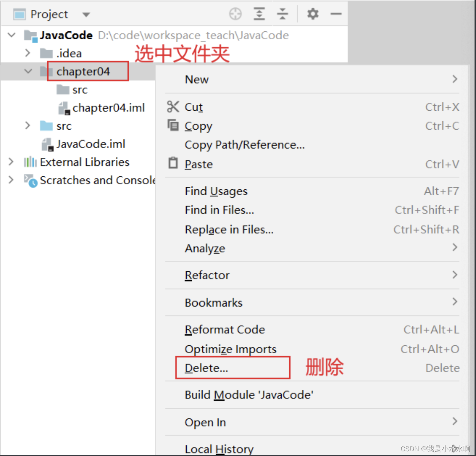Open the New submenu
Screen dimensions: 476x456
(x=312, y=79)
